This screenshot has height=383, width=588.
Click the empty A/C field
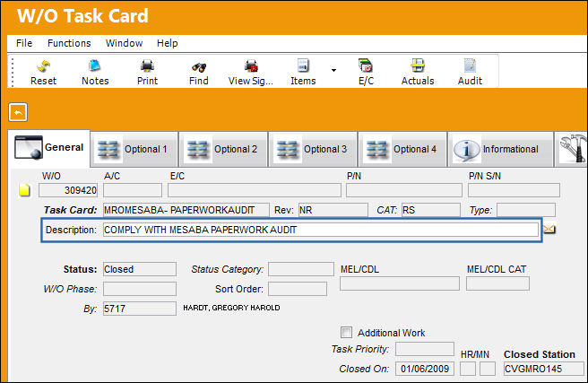pos(133,190)
